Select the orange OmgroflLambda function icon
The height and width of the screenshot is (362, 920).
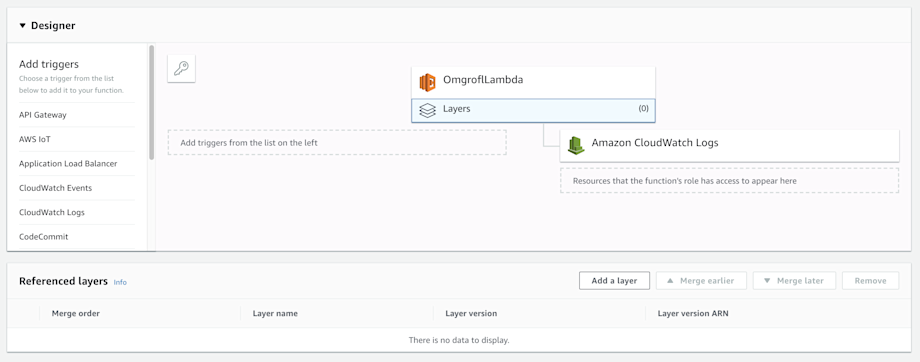(428, 82)
